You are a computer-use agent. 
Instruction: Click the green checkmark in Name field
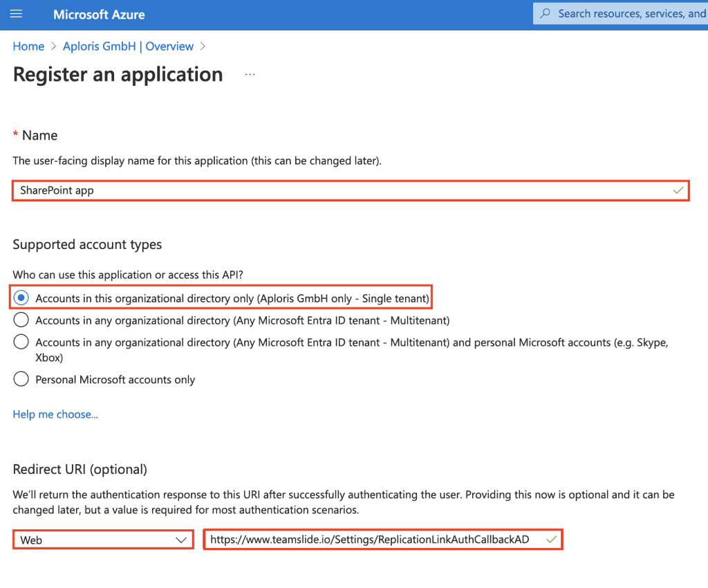pyautogui.click(x=678, y=190)
